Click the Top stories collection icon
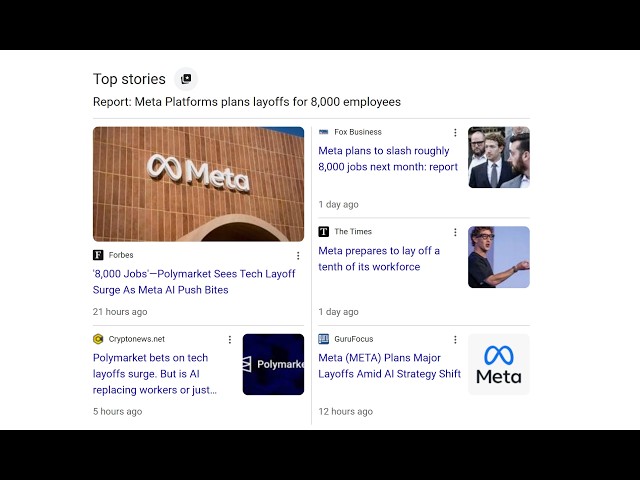The height and width of the screenshot is (480, 640). point(186,79)
